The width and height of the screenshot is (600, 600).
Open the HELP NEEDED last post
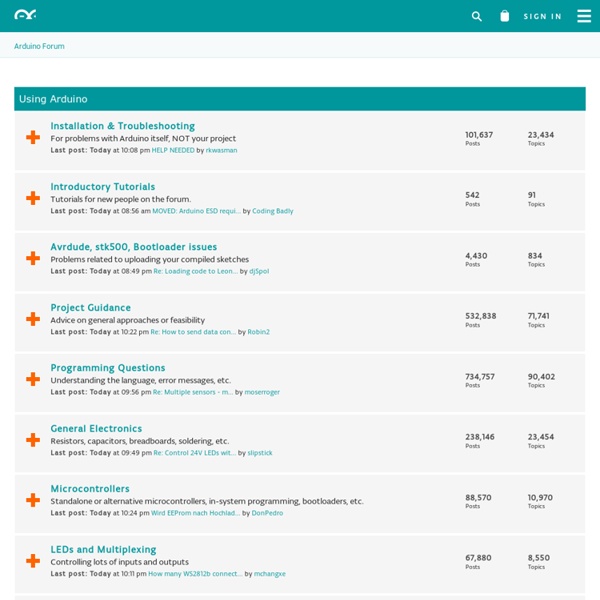[173, 150]
